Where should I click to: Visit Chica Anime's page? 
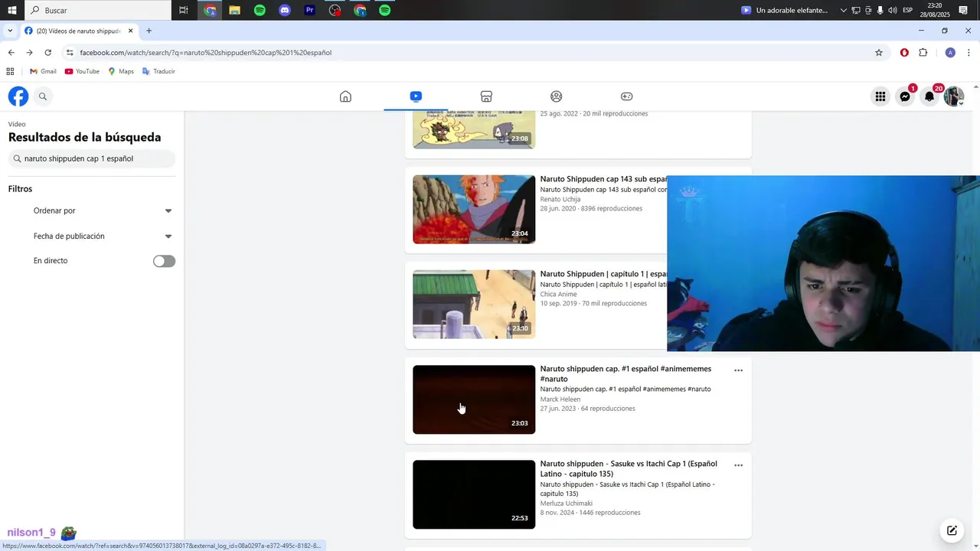(x=559, y=294)
